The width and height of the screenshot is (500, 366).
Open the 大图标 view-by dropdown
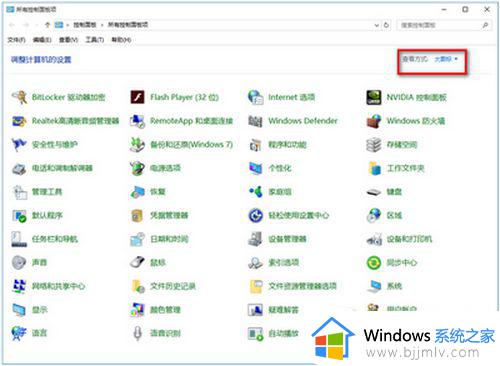pos(446,59)
